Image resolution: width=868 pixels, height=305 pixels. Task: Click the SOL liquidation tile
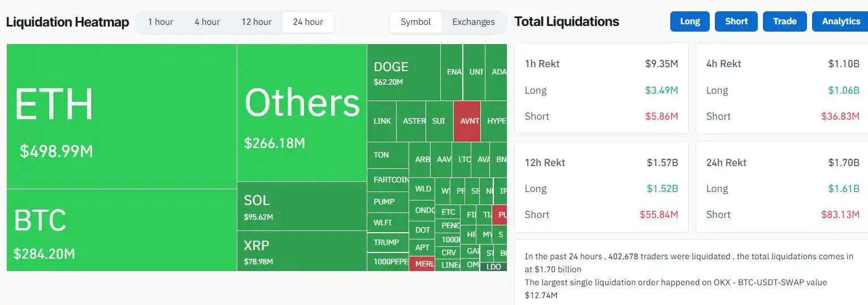coord(302,206)
